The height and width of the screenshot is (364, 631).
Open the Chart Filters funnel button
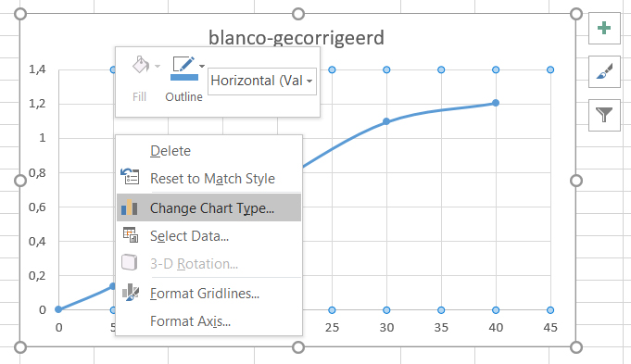point(604,115)
